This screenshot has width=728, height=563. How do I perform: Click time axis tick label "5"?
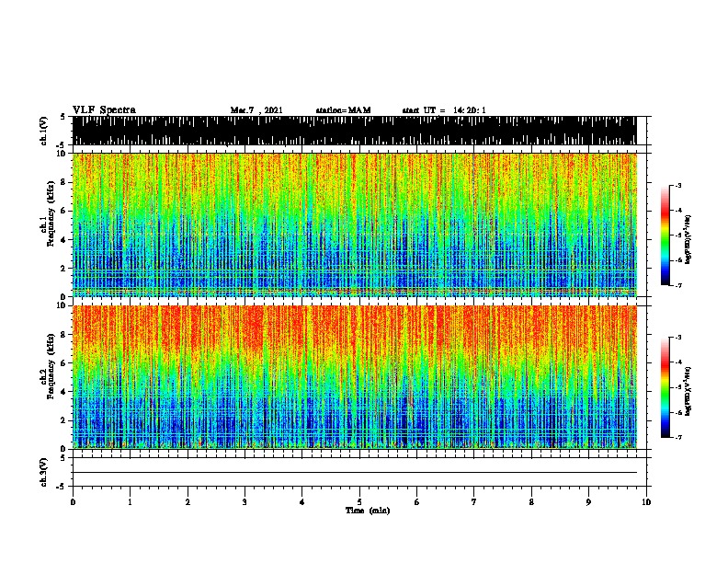pyautogui.click(x=359, y=502)
